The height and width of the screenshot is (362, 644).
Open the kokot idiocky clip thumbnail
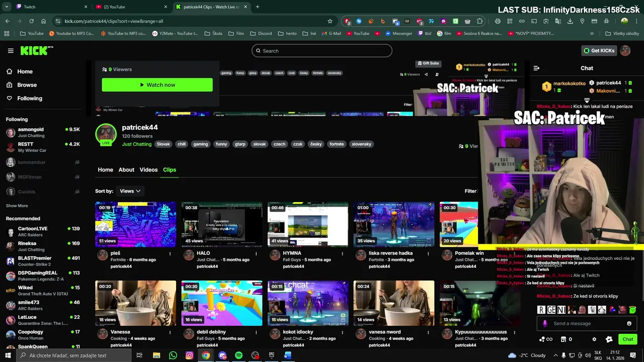click(308, 303)
